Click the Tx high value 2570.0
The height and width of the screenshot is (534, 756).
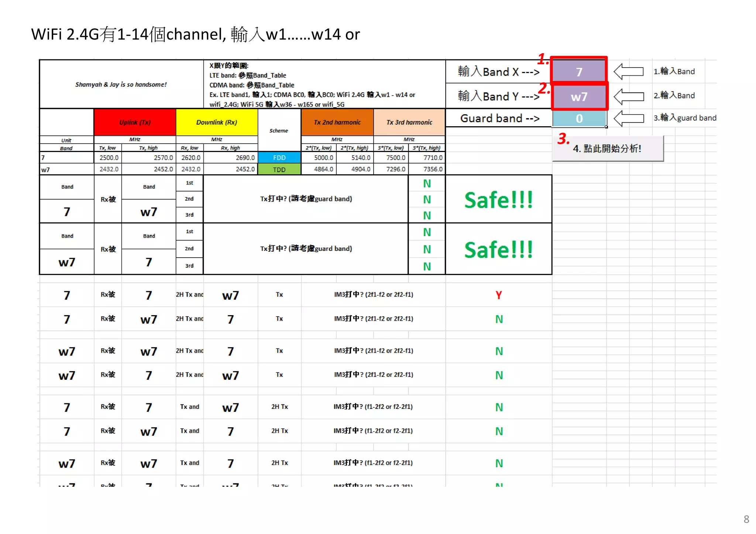click(x=149, y=158)
